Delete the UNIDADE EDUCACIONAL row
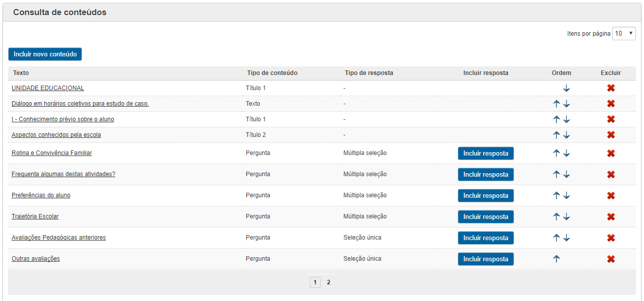Image resolution: width=644 pixels, height=301 pixels. (611, 88)
